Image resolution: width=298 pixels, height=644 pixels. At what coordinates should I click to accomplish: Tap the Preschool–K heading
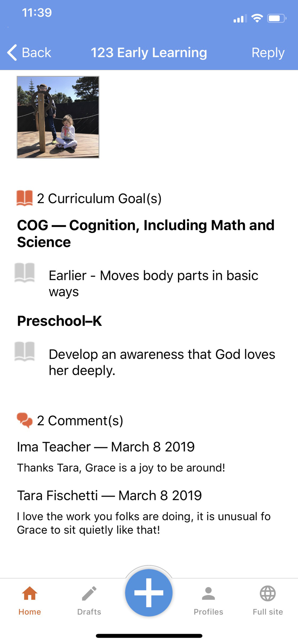[x=59, y=321]
